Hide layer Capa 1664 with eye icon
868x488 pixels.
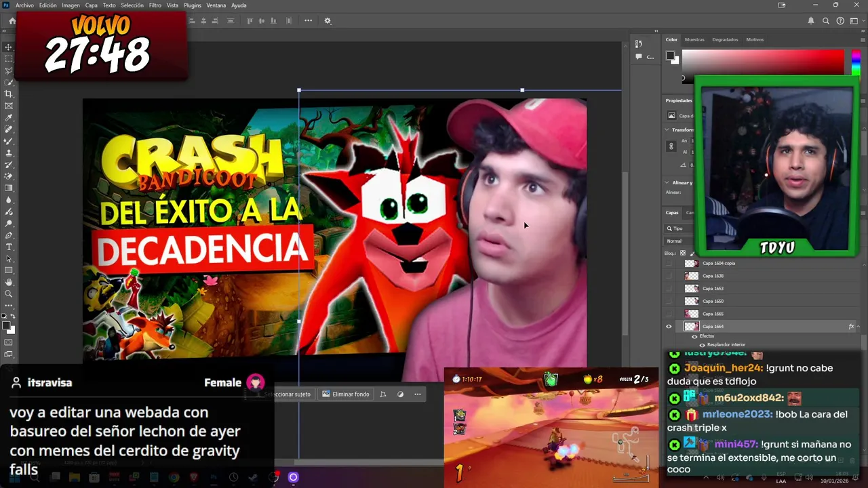(x=669, y=327)
